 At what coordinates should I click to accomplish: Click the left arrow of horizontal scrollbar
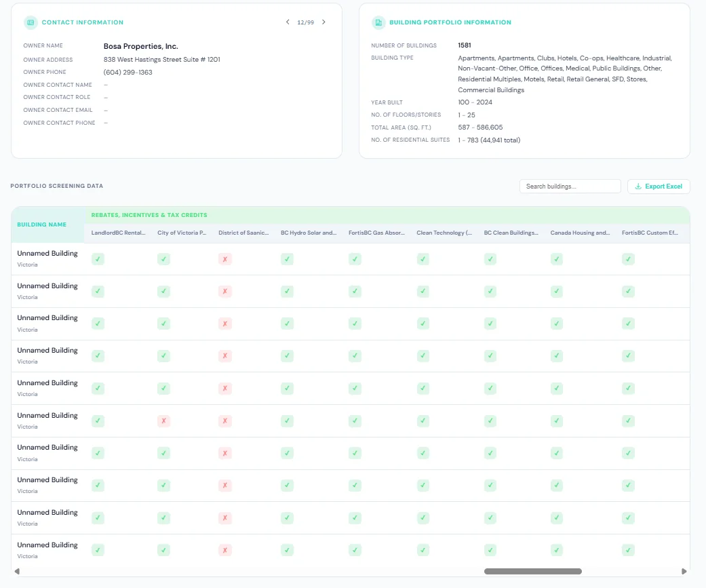17,571
